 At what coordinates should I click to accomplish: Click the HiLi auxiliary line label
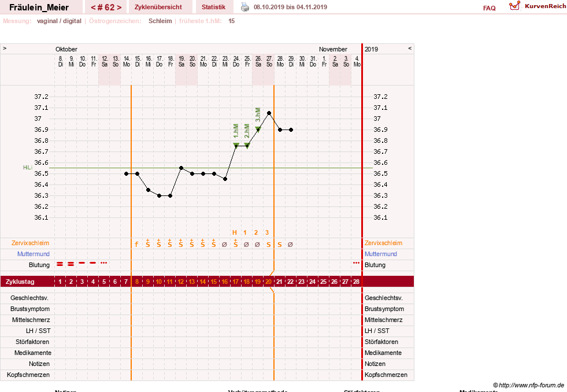(x=28, y=168)
